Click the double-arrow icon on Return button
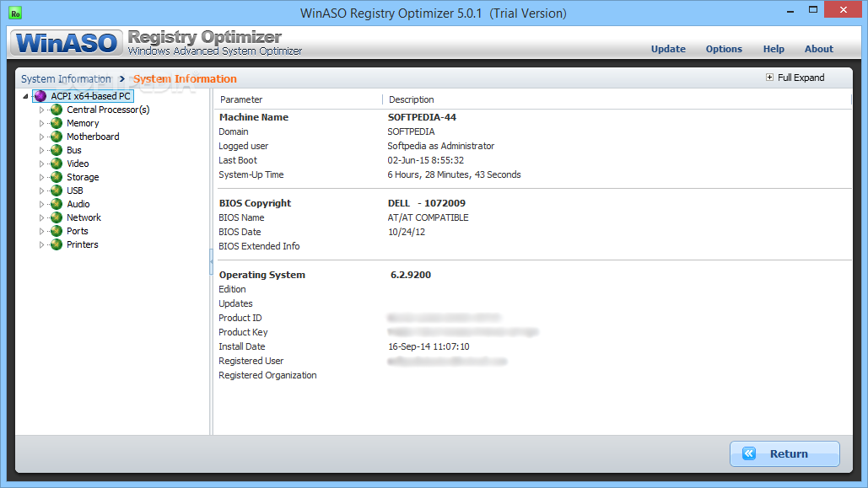 (x=749, y=453)
